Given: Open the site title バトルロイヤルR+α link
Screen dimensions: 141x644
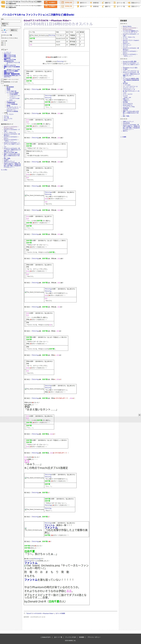Looking at the screenshot, I should 38,15.
